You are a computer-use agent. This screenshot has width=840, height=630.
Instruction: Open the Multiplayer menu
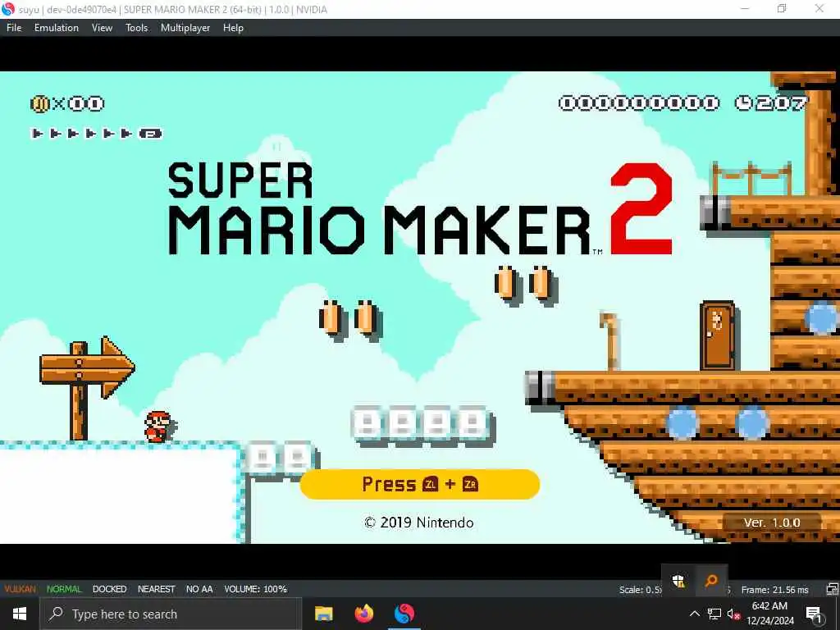[185, 28]
